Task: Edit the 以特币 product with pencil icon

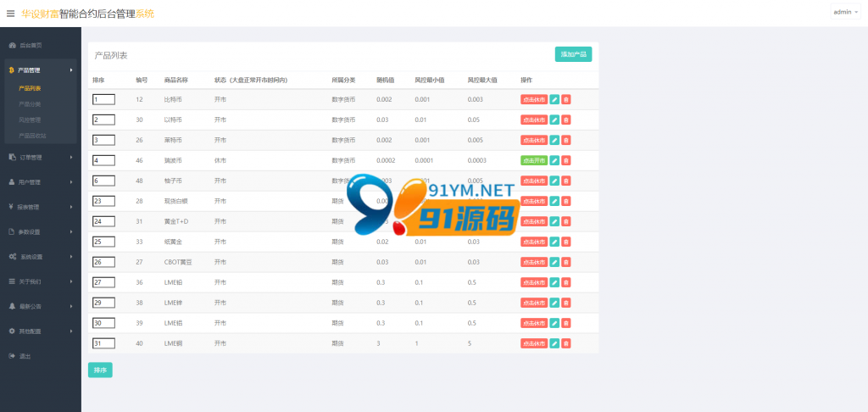Action: [554, 120]
